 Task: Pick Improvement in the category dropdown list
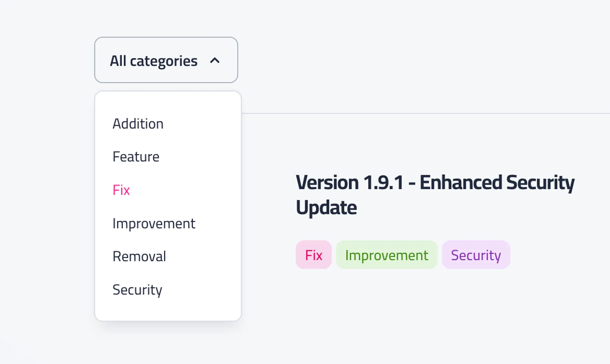point(154,223)
